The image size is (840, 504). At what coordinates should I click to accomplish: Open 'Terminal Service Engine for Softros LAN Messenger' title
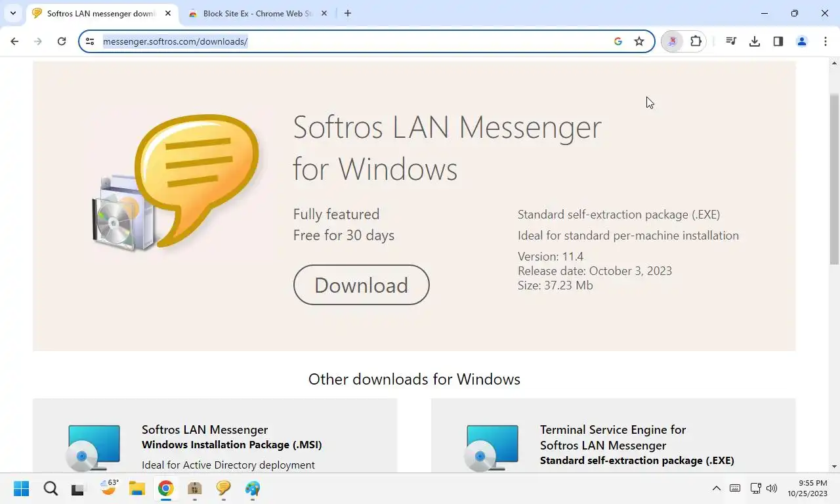pyautogui.click(x=613, y=437)
